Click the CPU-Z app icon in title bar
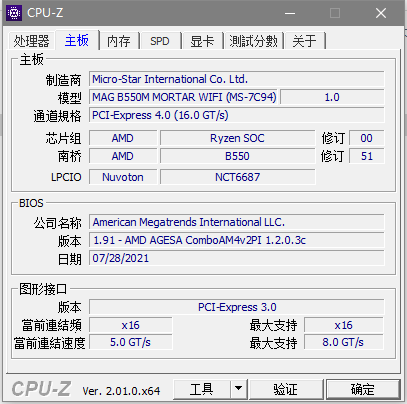Viewport: 407px width, 404px height. coord(14,13)
